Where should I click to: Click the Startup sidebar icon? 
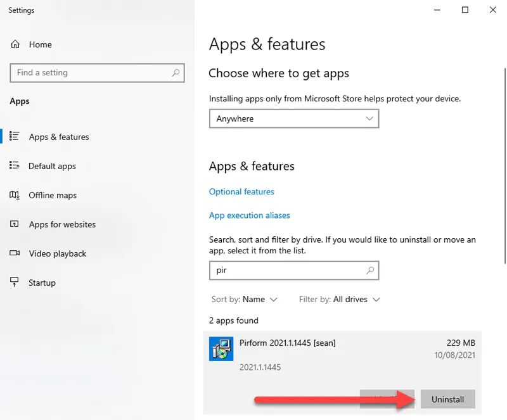click(x=15, y=283)
